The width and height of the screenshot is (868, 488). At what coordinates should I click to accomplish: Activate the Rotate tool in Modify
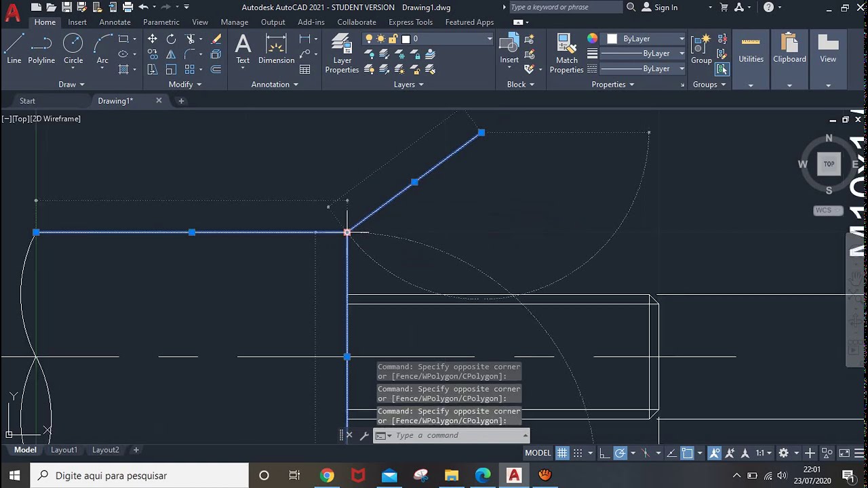pyautogui.click(x=171, y=39)
